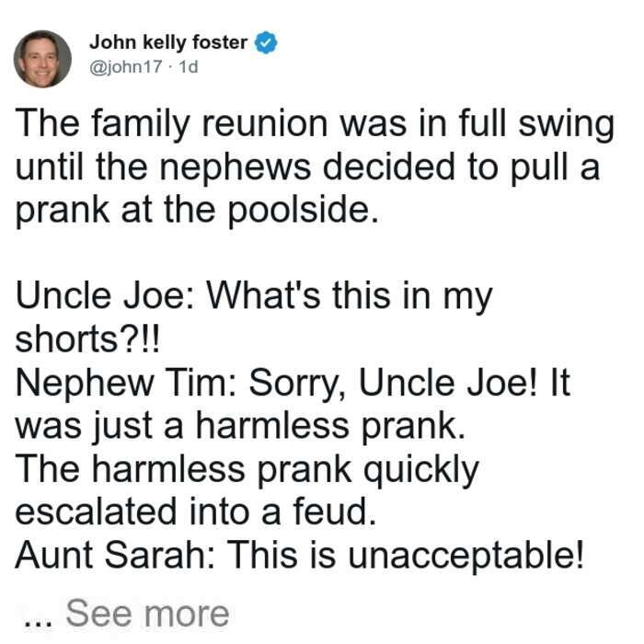Click the word 'nephews' in the tweet
The width and height of the screenshot is (644, 644).
pos(236,169)
